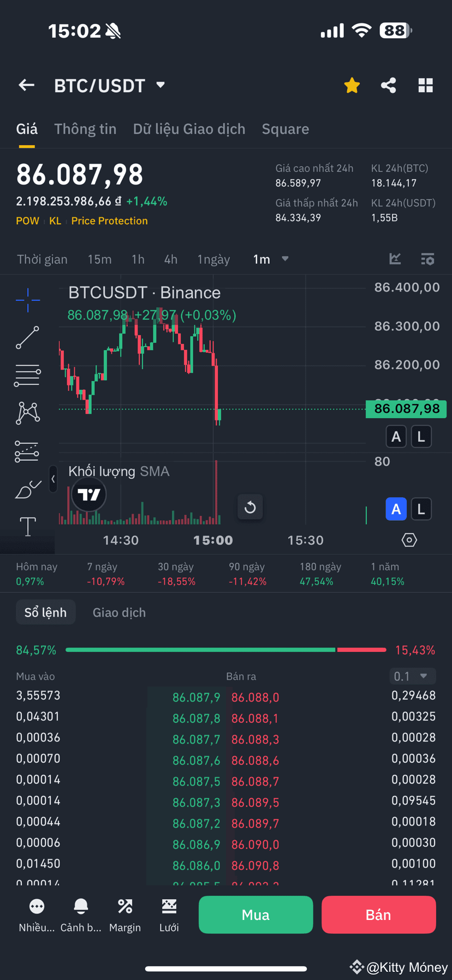Tap the current price label 86.087,98

pos(406,409)
